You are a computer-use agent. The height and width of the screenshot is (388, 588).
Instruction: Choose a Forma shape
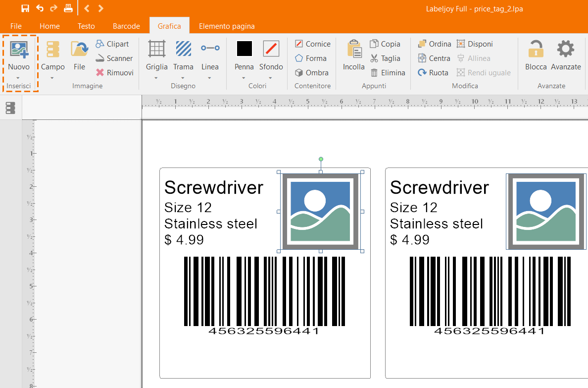(x=310, y=58)
